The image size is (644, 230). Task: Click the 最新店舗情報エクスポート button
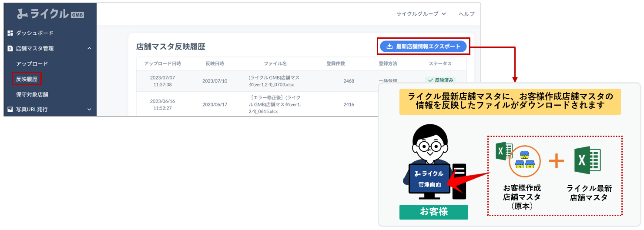(423, 47)
